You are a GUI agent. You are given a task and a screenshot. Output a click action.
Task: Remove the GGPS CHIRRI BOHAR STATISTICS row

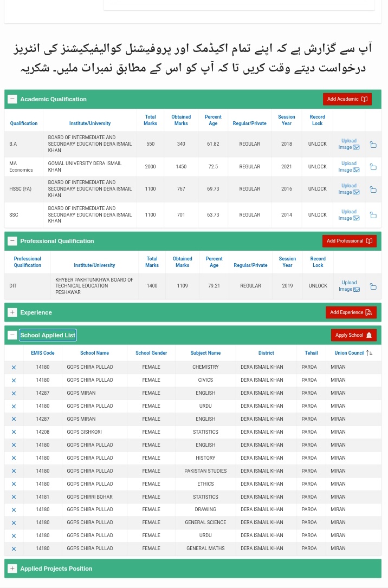(14, 497)
